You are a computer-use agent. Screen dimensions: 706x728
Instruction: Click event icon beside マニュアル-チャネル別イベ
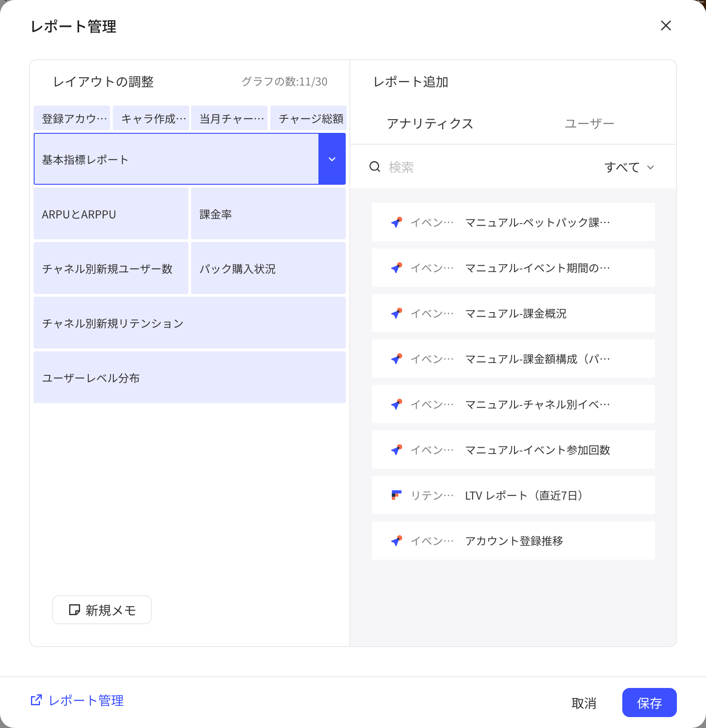(397, 404)
